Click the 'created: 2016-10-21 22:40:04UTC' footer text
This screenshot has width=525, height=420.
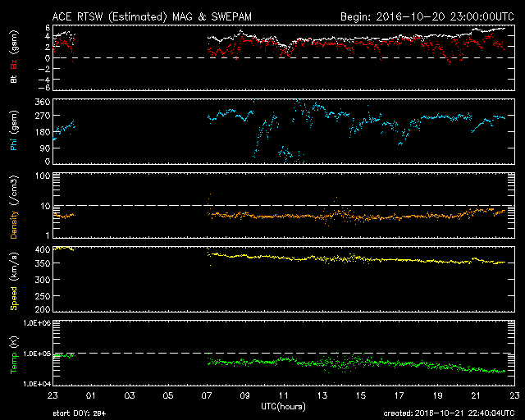[x=449, y=413]
